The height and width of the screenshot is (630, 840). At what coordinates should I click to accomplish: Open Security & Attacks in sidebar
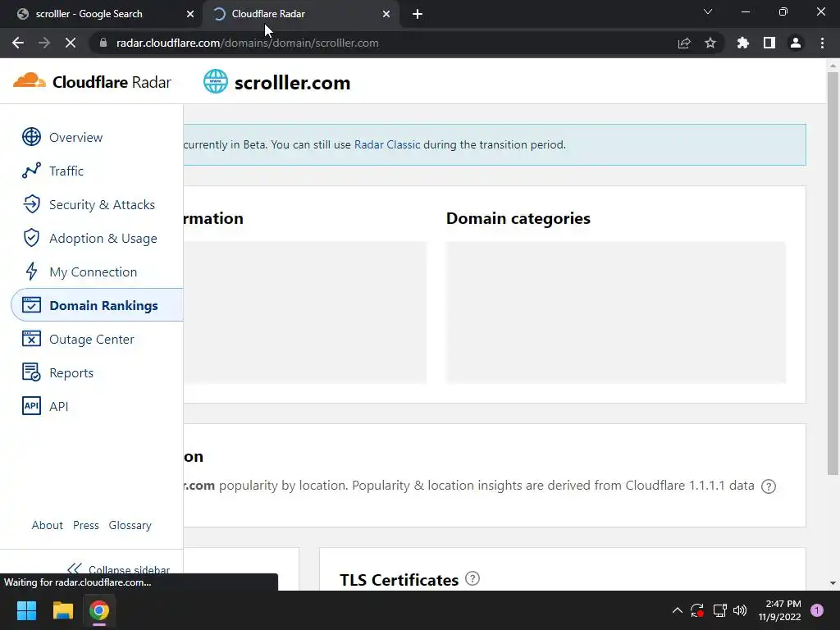[102, 204]
